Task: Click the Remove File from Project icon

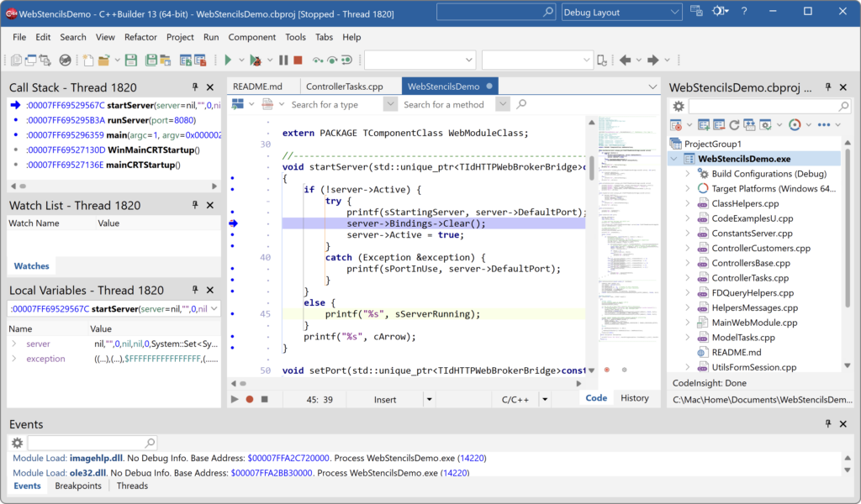Action: (200, 60)
